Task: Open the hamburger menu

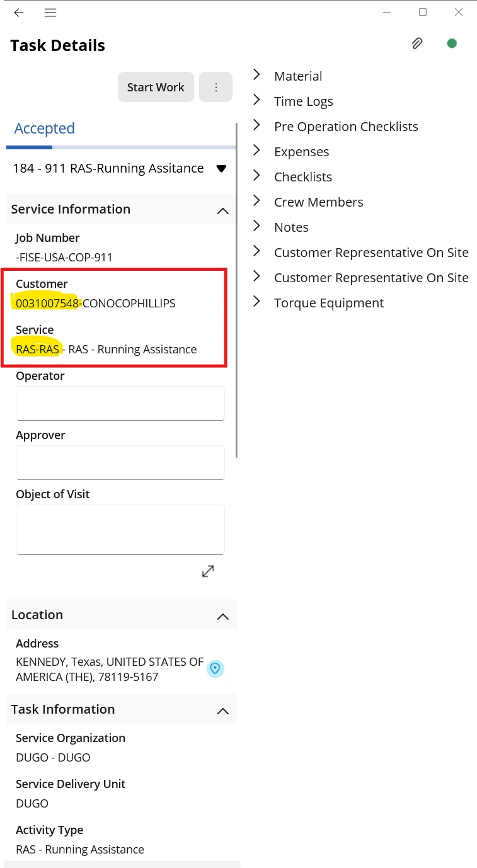Action: pyautogui.click(x=51, y=13)
